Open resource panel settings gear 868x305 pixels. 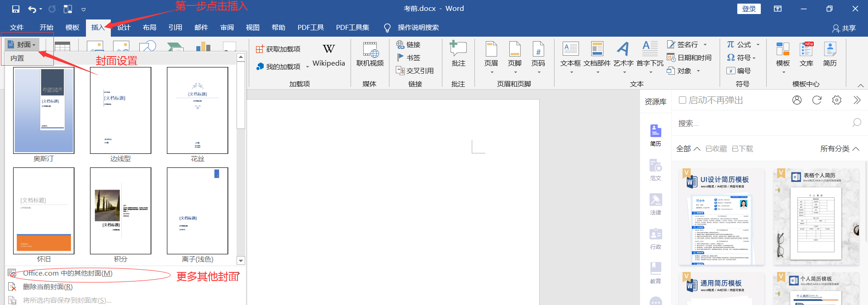tap(837, 100)
